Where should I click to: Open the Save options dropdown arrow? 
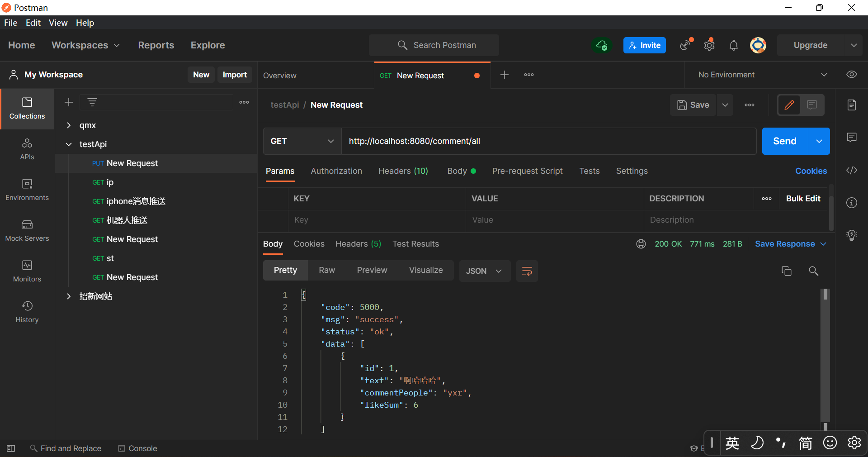pyautogui.click(x=725, y=105)
